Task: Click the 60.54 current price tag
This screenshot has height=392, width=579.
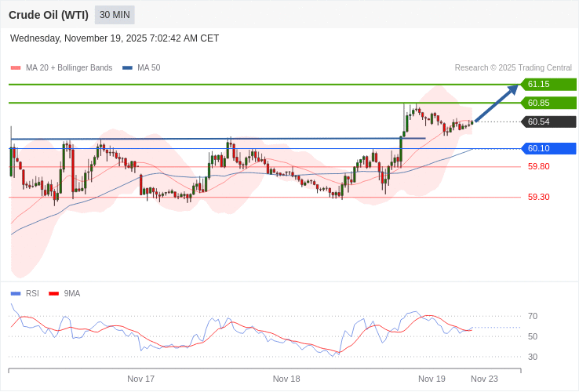Action: pos(548,122)
